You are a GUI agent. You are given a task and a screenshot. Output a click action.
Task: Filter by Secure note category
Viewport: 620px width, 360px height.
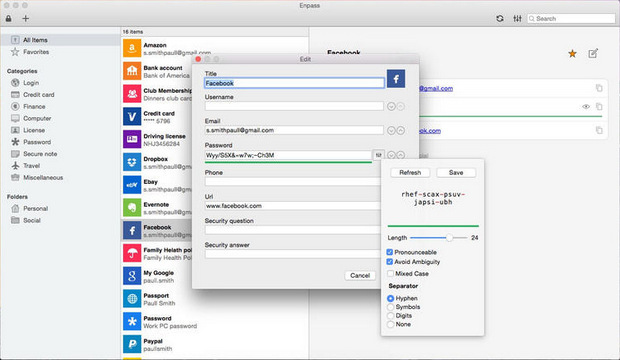(x=40, y=154)
